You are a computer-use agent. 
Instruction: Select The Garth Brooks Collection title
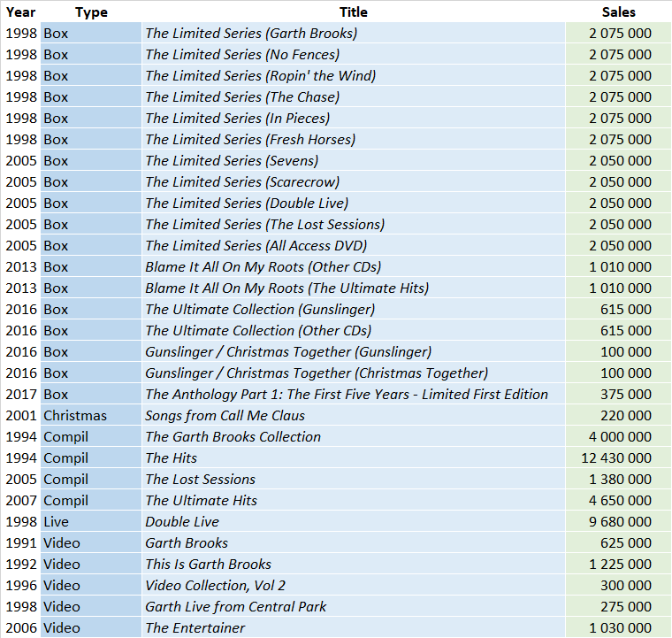click(233, 437)
